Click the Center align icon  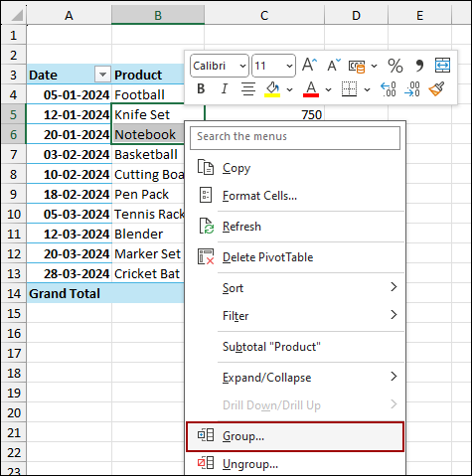248,89
